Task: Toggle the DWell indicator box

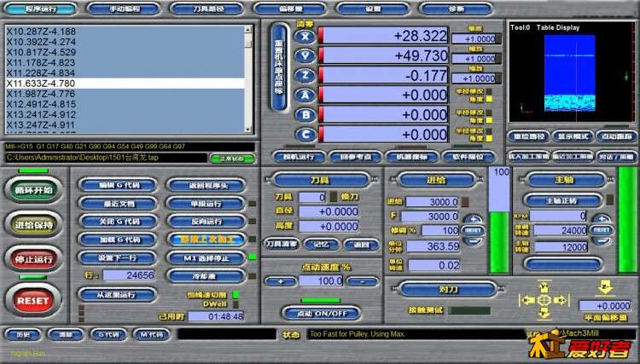Action: (236, 304)
